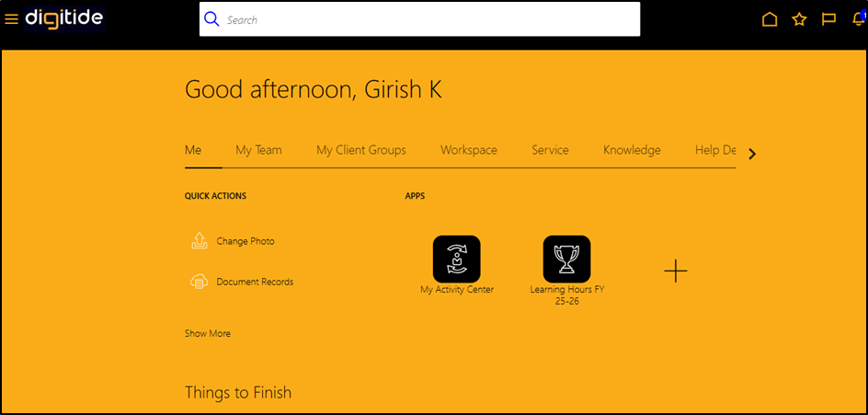Image resolution: width=868 pixels, height=415 pixels.
Task: Click the search magnifier icon
Action: pyautogui.click(x=211, y=19)
